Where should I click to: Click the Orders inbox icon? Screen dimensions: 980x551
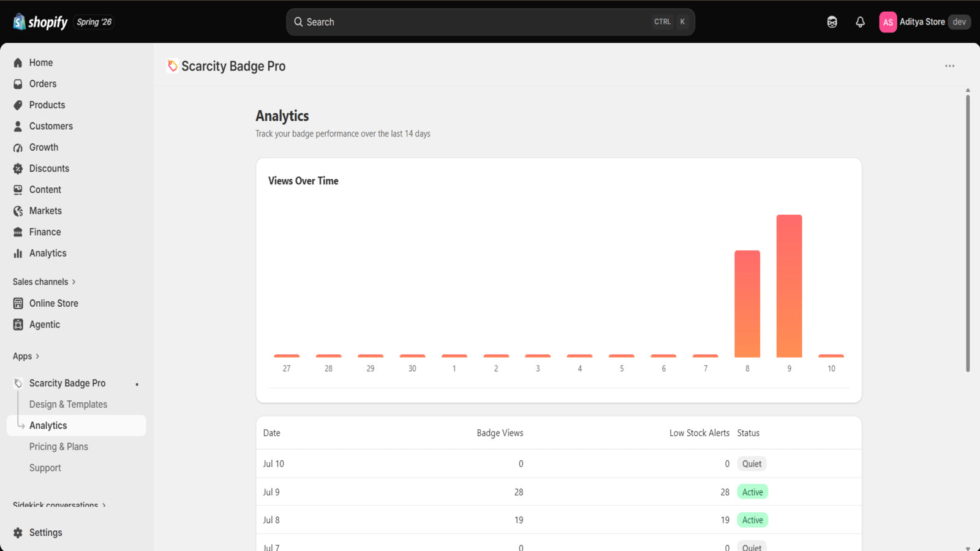point(18,84)
